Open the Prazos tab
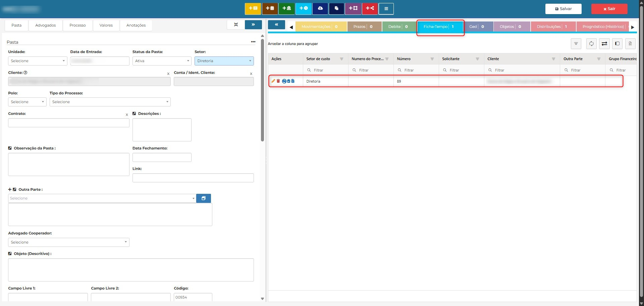The image size is (644, 306). pos(365,27)
